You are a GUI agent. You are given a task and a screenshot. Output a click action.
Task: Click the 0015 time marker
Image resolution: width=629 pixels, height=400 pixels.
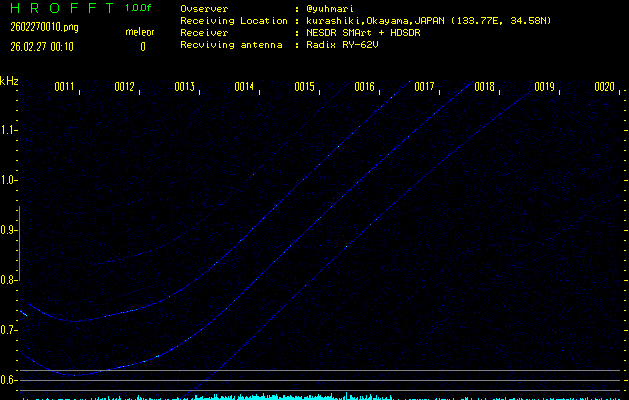coord(304,88)
